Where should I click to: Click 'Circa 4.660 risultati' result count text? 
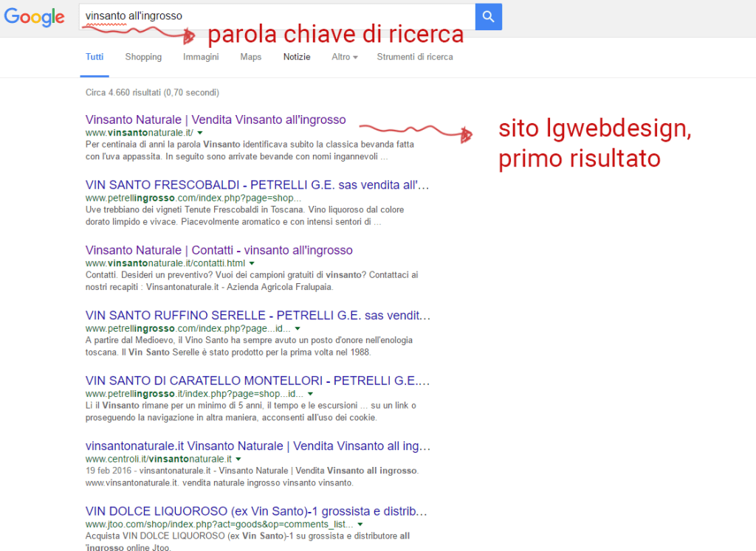152,92
